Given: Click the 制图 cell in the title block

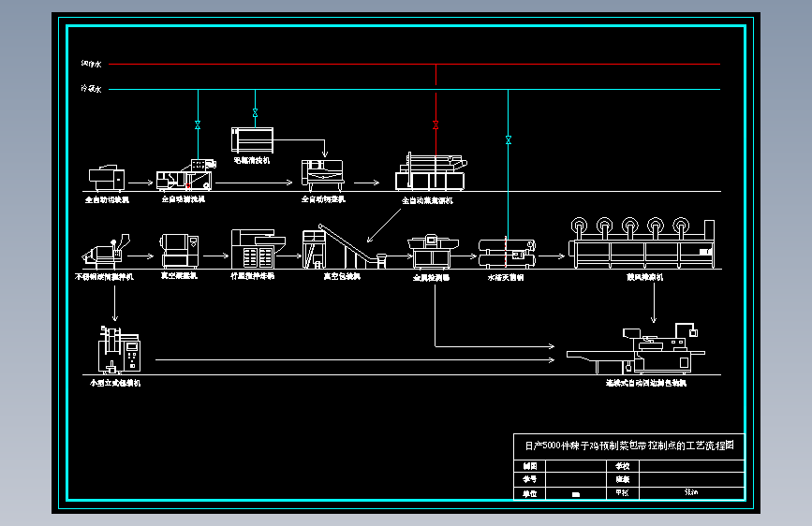Looking at the screenshot, I should pyautogui.click(x=530, y=466).
